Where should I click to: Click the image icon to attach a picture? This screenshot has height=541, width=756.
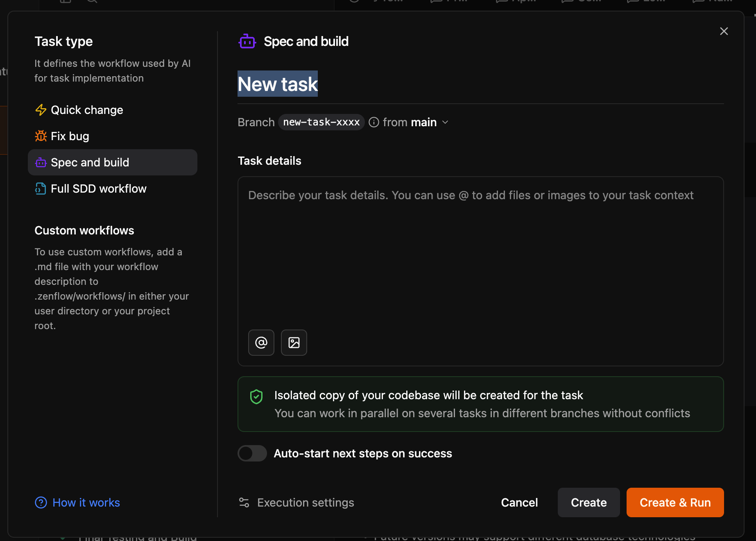pos(294,343)
